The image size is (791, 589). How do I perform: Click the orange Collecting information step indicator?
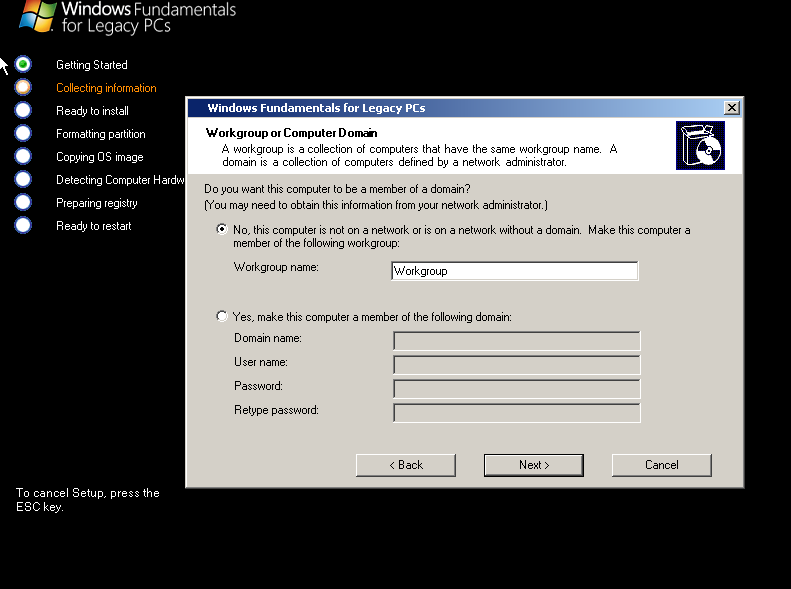[23, 87]
